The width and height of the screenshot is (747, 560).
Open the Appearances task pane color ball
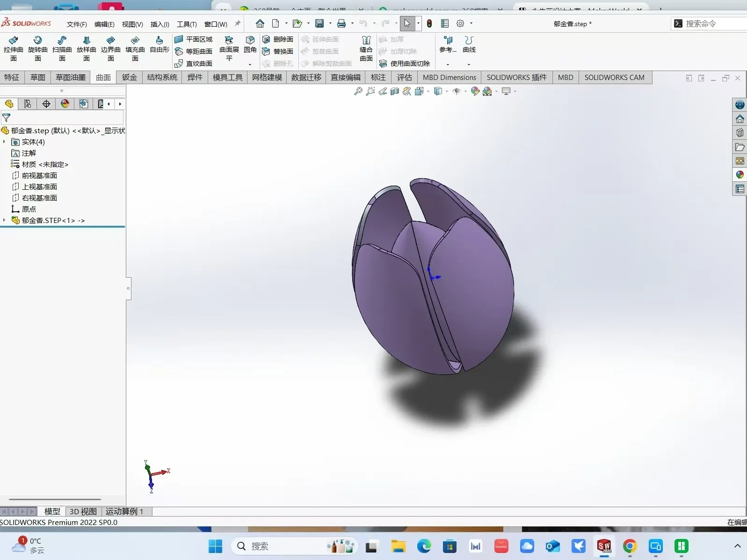740,175
